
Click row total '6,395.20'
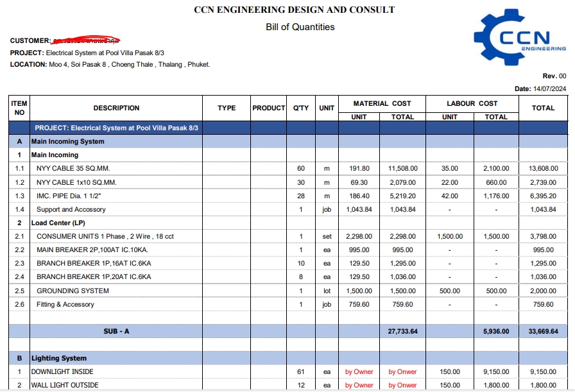click(x=543, y=196)
